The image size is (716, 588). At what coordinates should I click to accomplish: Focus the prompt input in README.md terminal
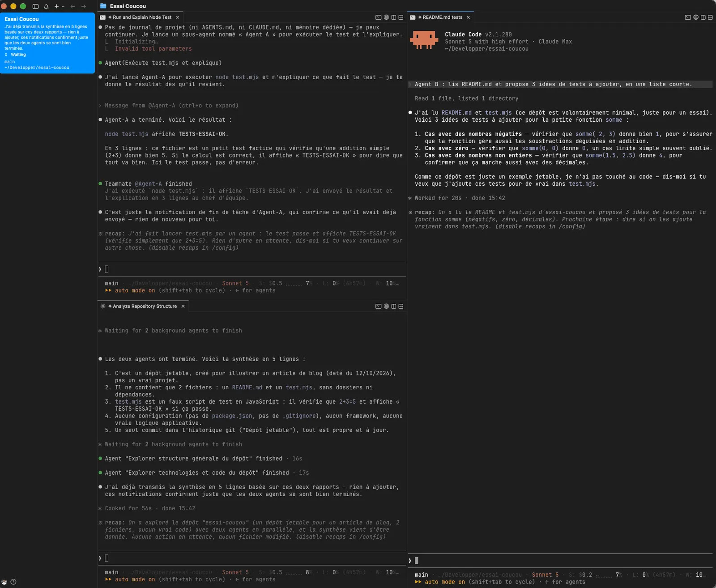point(560,561)
